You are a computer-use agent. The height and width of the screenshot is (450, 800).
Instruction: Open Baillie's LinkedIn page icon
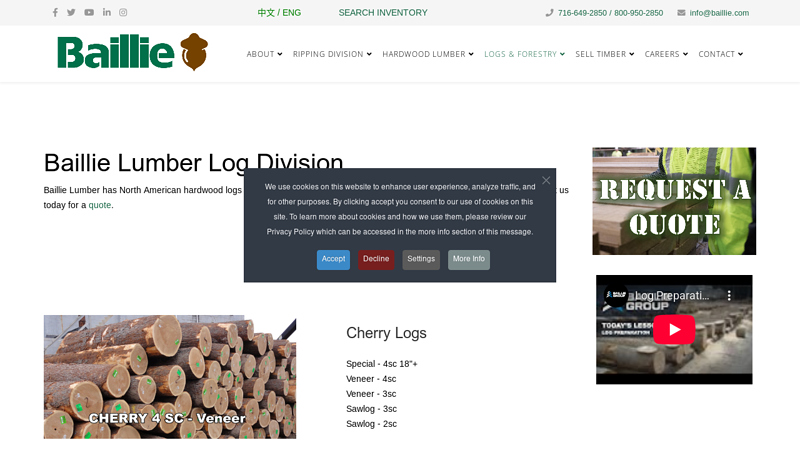tap(107, 12)
